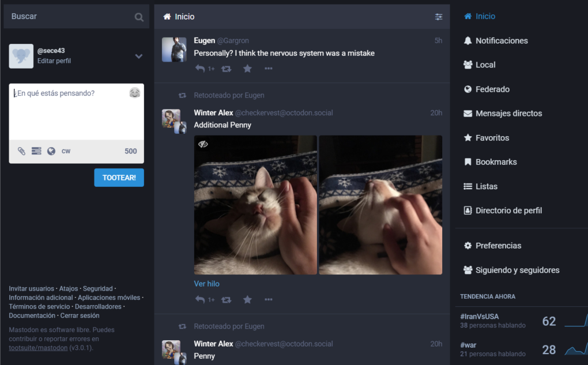Image resolution: width=588 pixels, height=365 pixels.
Task: Open Inicio column settings icon
Action: [438, 17]
